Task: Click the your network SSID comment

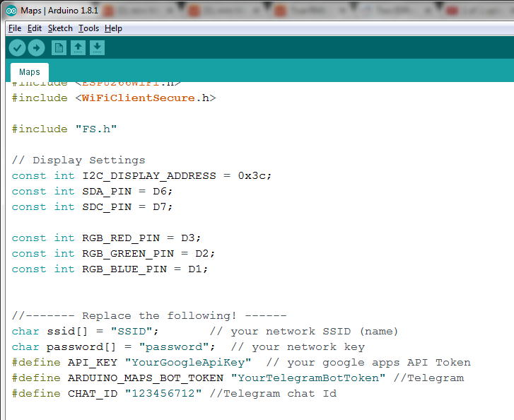Action: point(304,331)
